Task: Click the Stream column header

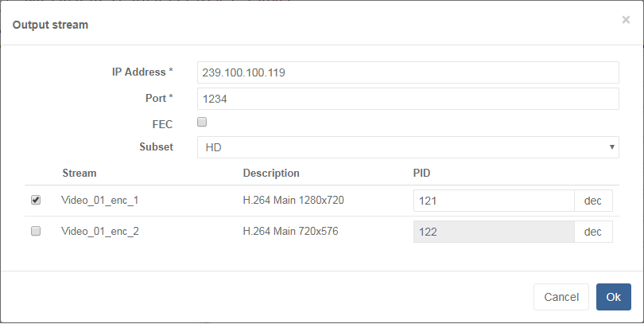Action: [x=79, y=173]
